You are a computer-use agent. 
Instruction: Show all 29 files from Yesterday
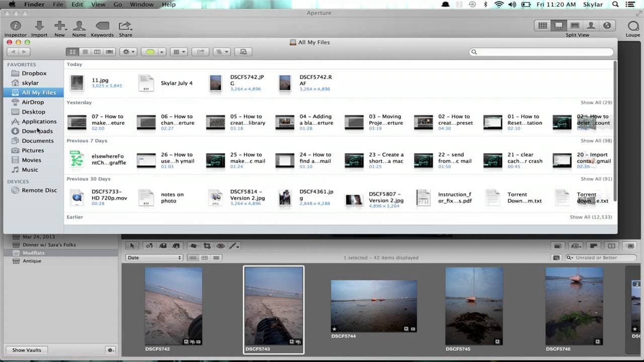coord(596,103)
